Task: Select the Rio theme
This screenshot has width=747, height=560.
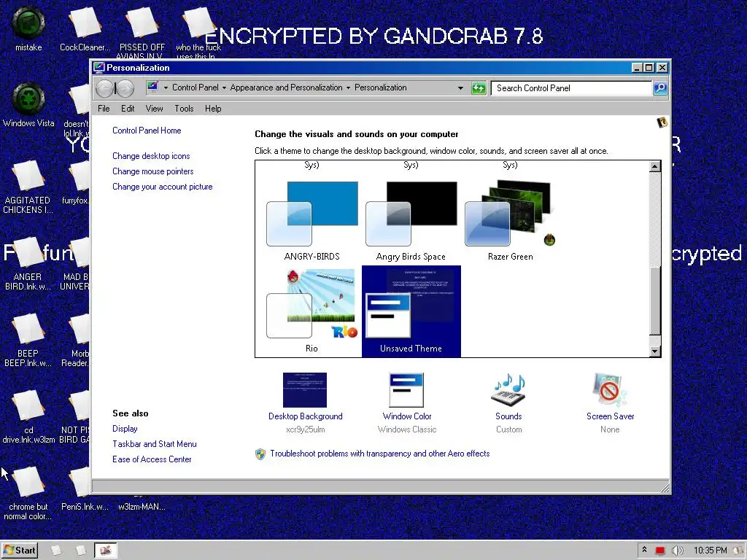Action: (x=311, y=311)
